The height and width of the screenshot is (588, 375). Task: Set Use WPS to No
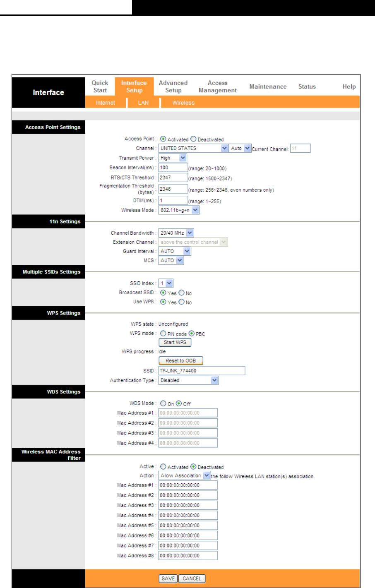click(181, 302)
